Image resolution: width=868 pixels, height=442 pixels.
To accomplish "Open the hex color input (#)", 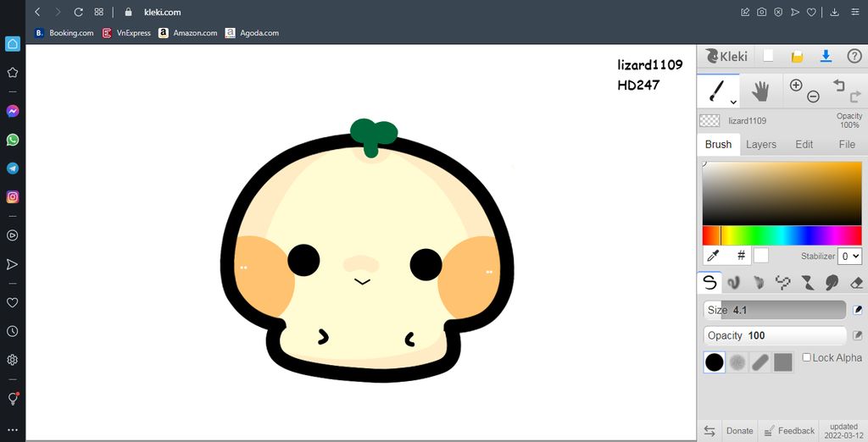I will point(741,256).
